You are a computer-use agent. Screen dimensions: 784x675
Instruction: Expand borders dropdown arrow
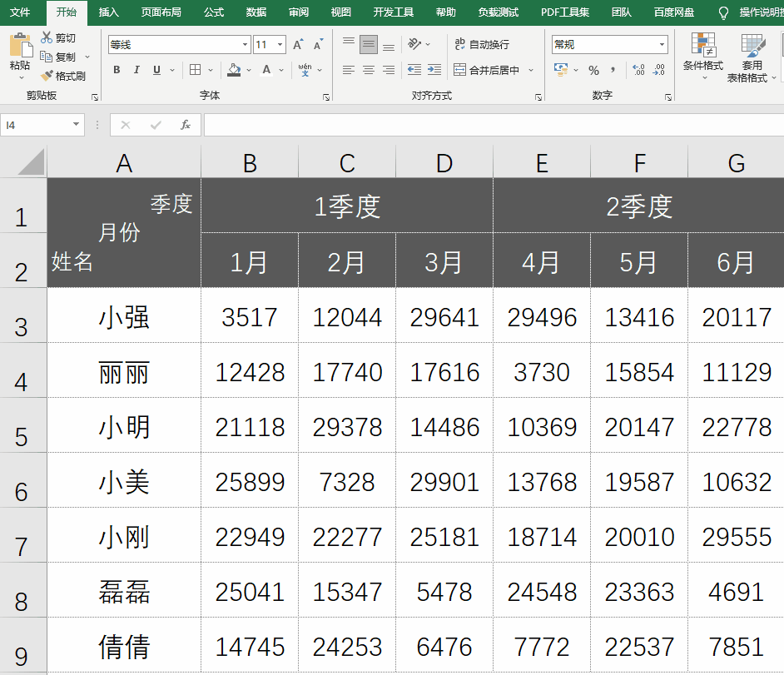click(x=211, y=71)
